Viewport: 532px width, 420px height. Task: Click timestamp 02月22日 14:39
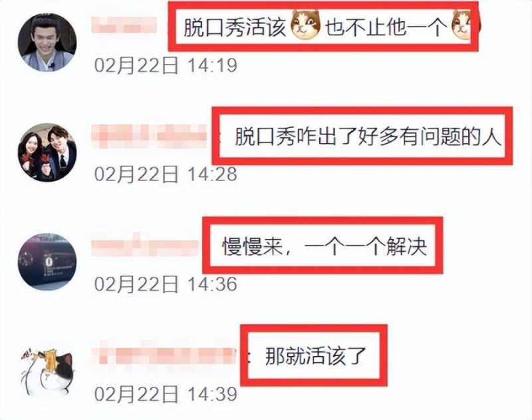pyautogui.click(x=166, y=394)
